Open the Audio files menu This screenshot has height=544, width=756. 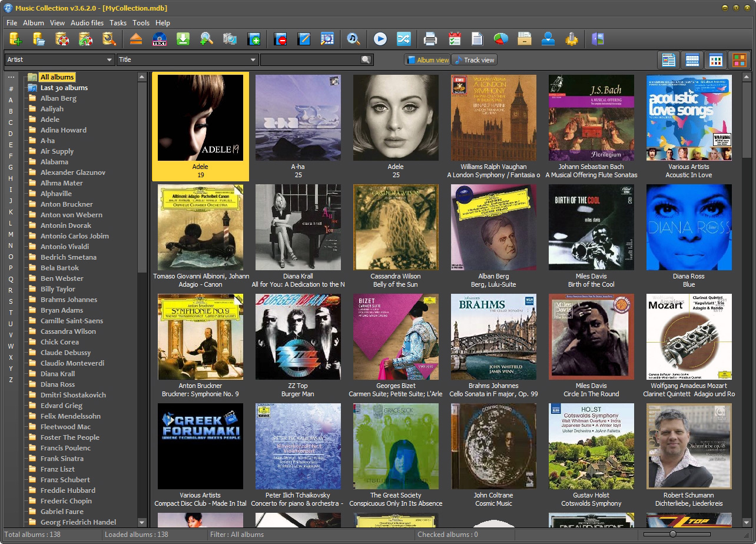[x=87, y=23]
